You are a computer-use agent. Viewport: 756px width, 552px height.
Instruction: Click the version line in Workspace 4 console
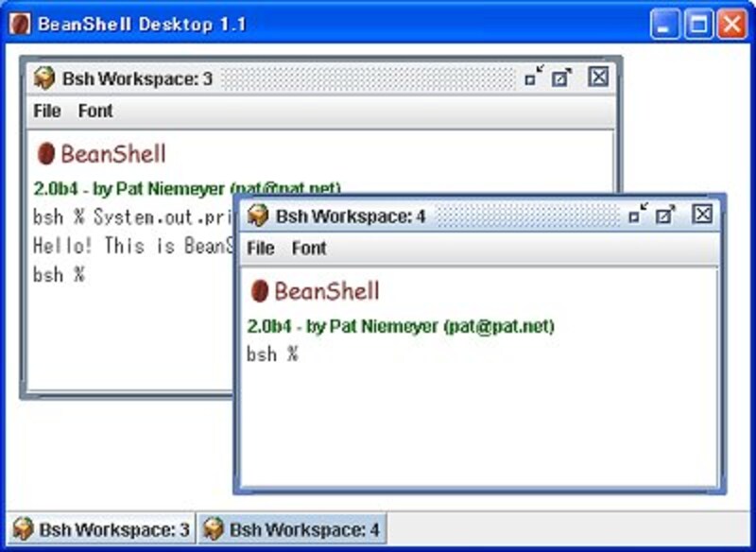pyautogui.click(x=401, y=326)
